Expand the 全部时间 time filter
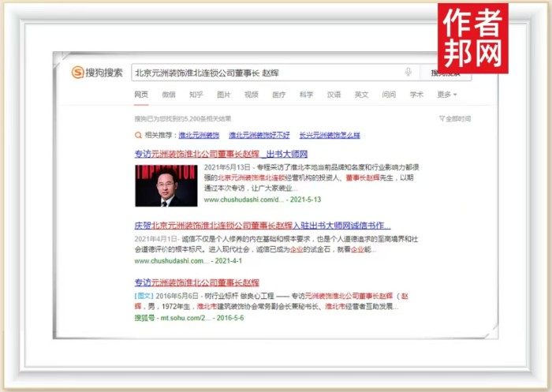This screenshot has height=392, width=552. [x=457, y=119]
